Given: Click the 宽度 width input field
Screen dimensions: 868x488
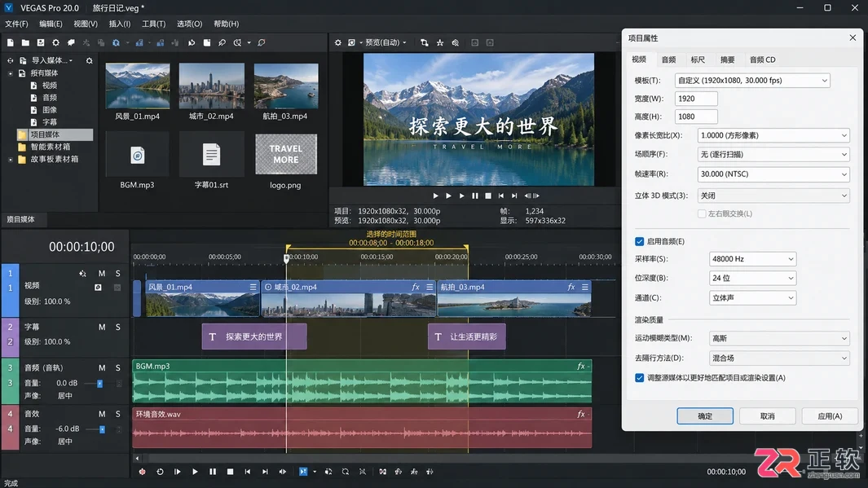Looking at the screenshot, I should [696, 99].
